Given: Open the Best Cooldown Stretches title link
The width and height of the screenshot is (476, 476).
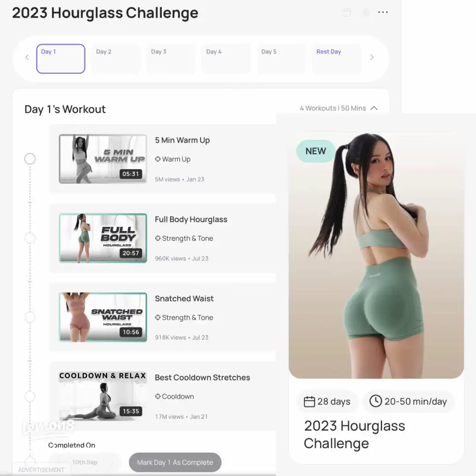Looking at the screenshot, I should click(x=202, y=377).
